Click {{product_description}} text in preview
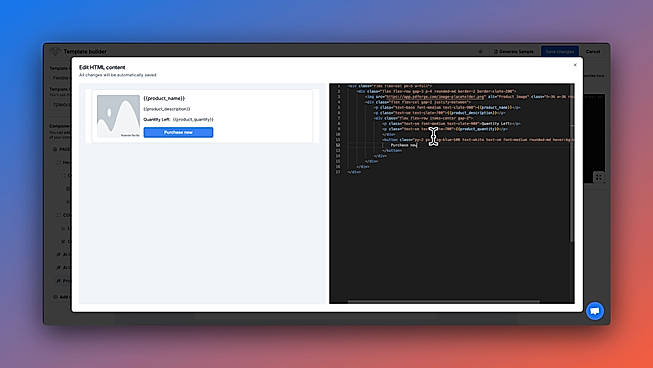The width and height of the screenshot is (653, 368). click(x=167, y=109)
